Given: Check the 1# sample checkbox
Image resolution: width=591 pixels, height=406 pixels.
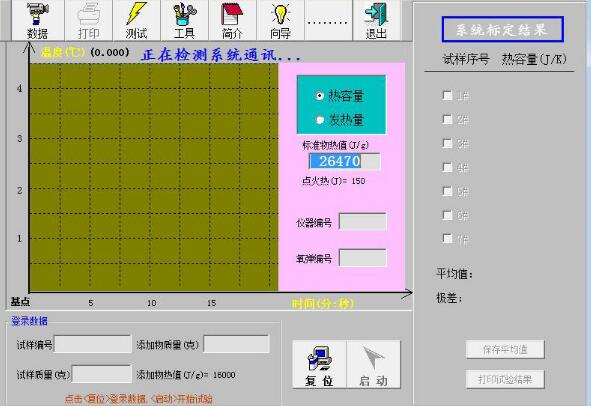Looking at the screenshot, I should click(x=447, y=95).
